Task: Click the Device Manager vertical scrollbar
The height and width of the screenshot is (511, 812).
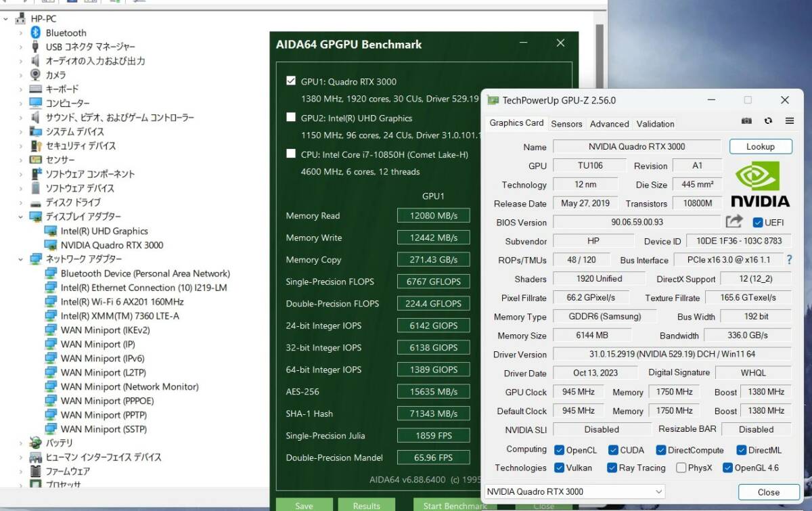Action: (599, 203)
